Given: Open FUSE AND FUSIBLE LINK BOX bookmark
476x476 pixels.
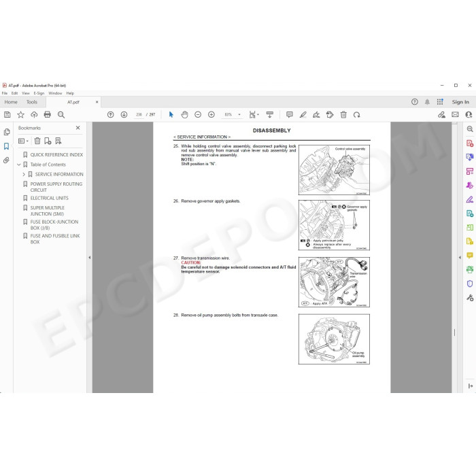Looking at the screenshot, I should click(x=55, y=239).
